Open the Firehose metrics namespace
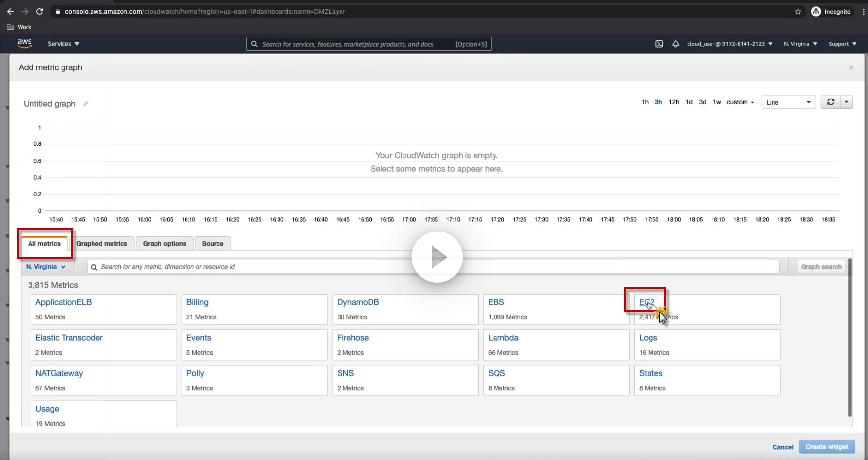This screenshot has height=460, width=868. pos(353,338)
